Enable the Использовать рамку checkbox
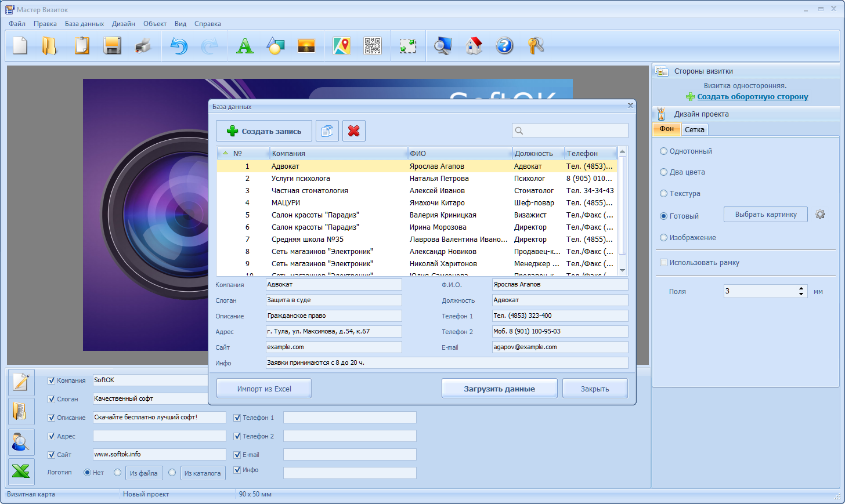845x504 pixels. pos(663,262)
